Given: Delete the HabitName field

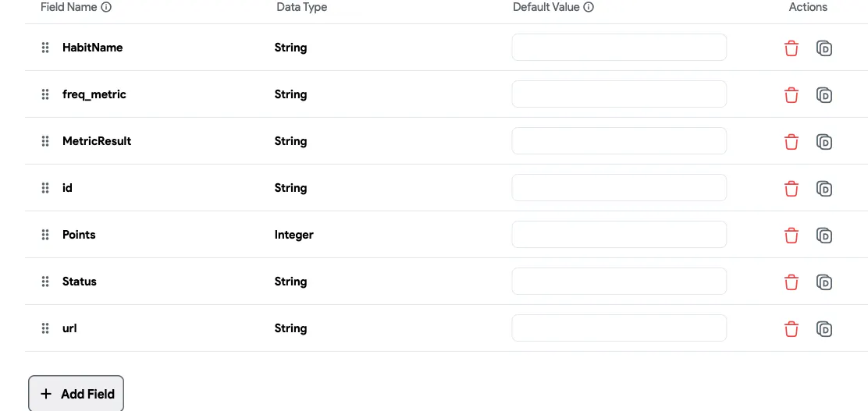Looking at the screenshot, I should pos(792,48).
